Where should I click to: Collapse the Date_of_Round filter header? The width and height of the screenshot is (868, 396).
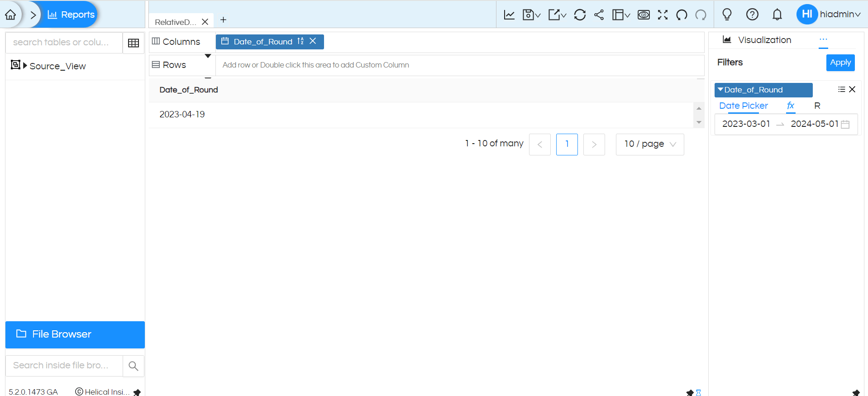(763, 90)
